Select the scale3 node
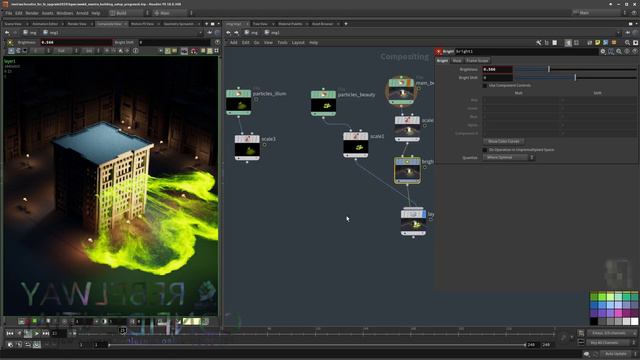 pyautogui.click(x=247, y=147)
